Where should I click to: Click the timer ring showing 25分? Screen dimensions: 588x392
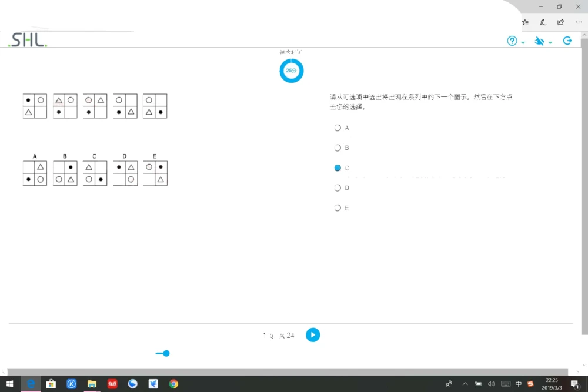(291, 70)
